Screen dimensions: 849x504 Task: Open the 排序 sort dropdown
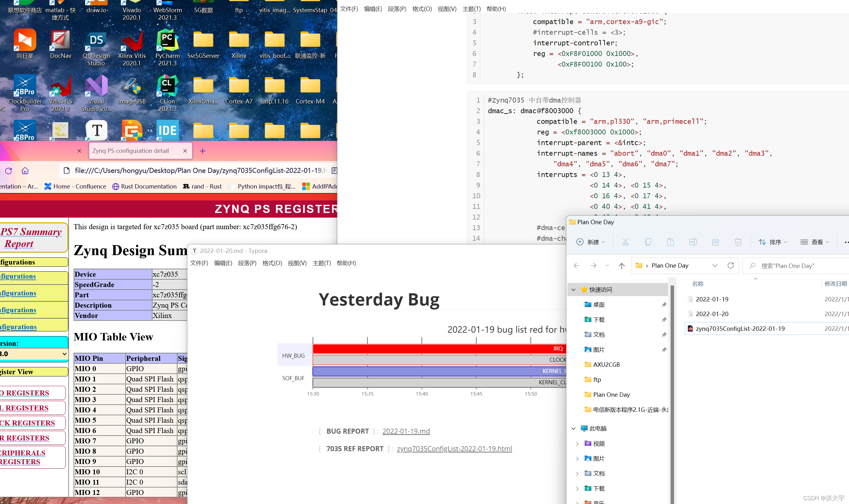[773, 242]
